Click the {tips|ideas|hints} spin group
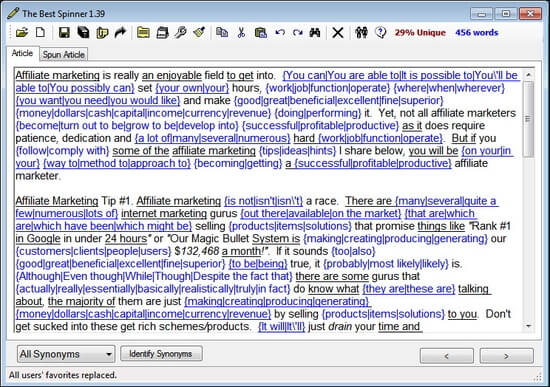Image resolution: width=550 pixels, height=387 pixels. point(297,151)
